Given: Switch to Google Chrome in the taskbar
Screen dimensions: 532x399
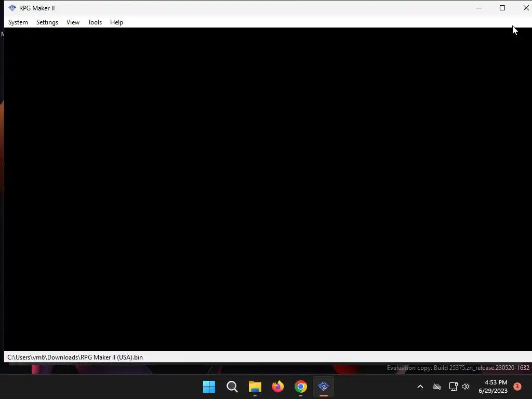Looking at the screenshot, I should [301, 387].
